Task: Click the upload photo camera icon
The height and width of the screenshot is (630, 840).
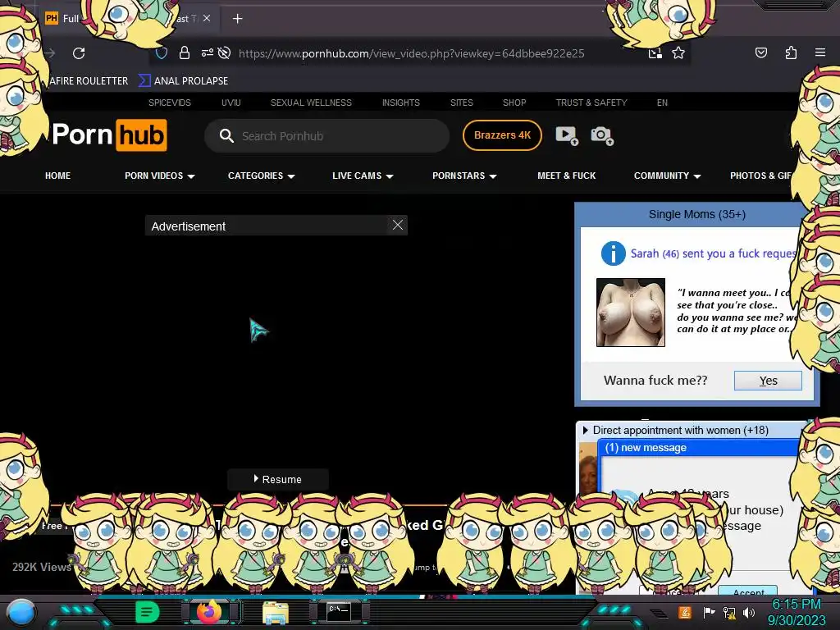Action: click(601, 135)
